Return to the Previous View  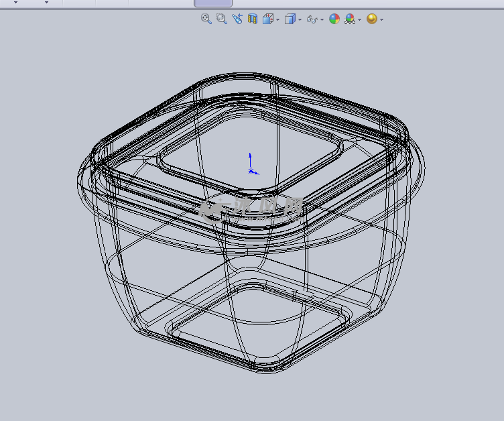pos(237,19)
